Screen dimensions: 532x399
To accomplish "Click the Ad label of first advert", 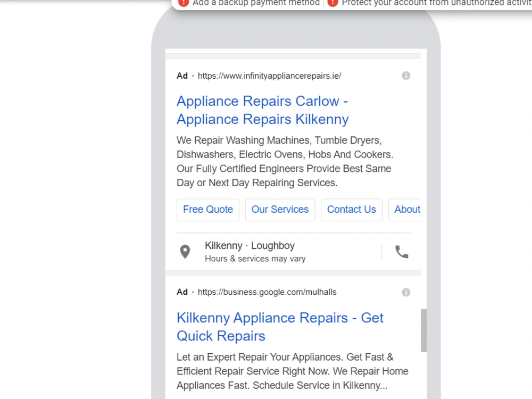I will coord(182,76).
